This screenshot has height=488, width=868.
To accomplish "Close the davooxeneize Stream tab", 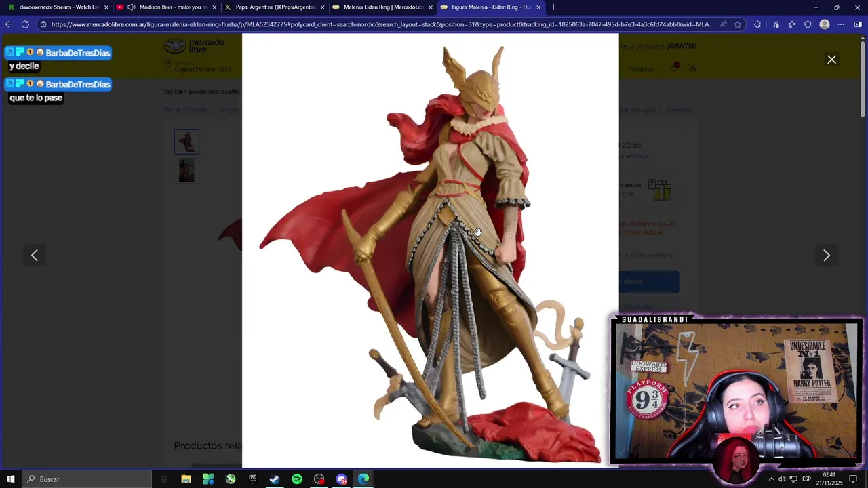I will 106,7.
